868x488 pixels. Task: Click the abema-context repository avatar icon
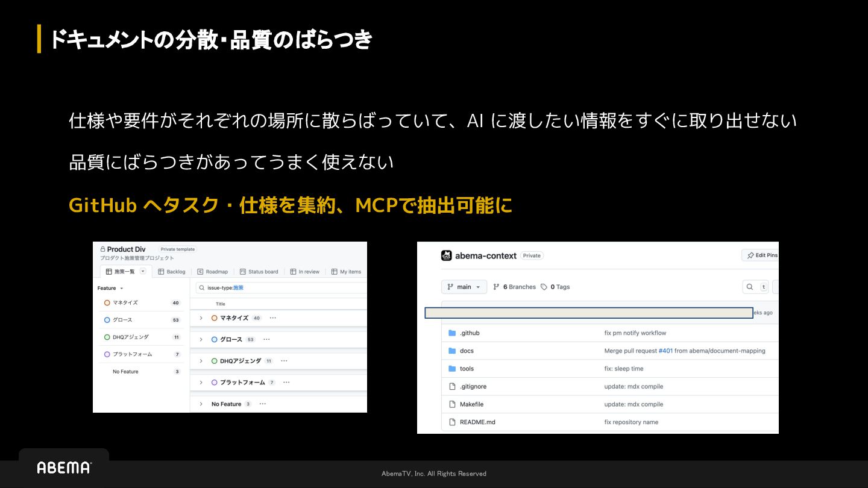click(447, 255)
